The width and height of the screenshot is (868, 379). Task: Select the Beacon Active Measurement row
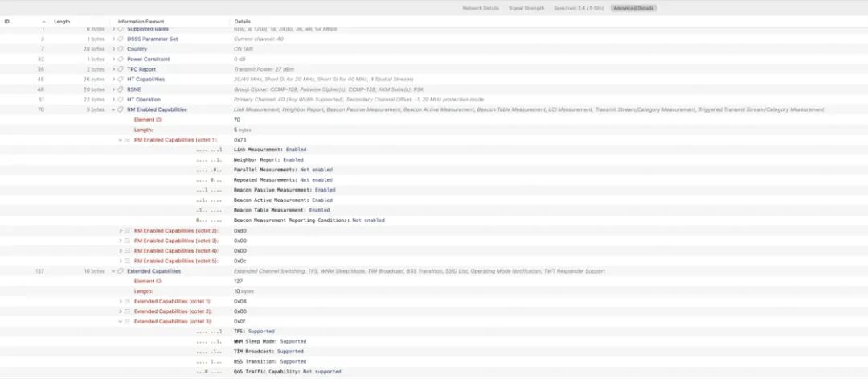[434, 200]
